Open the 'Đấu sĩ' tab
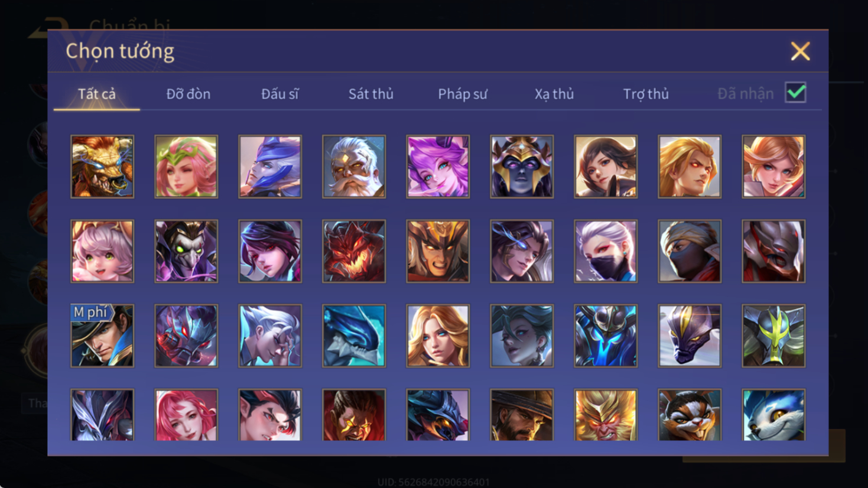Screen dimensions: 868x488 tap(280, 94)
